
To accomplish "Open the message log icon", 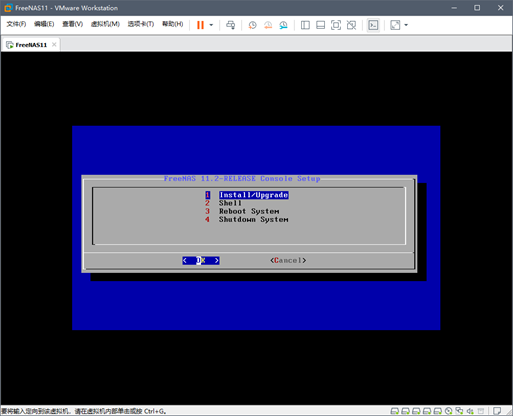I will click(497, 411).
